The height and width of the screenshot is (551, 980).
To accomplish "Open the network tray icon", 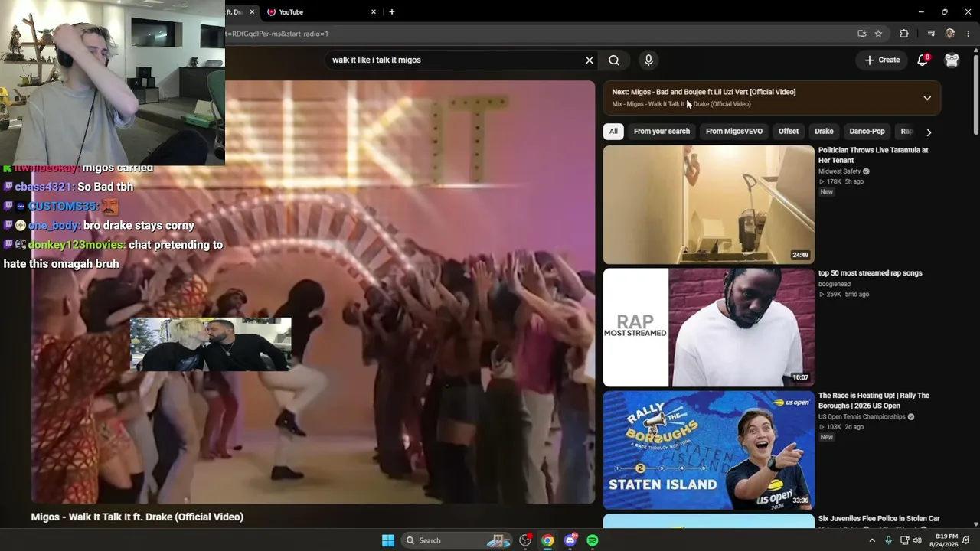I will (x=904, y=540).
